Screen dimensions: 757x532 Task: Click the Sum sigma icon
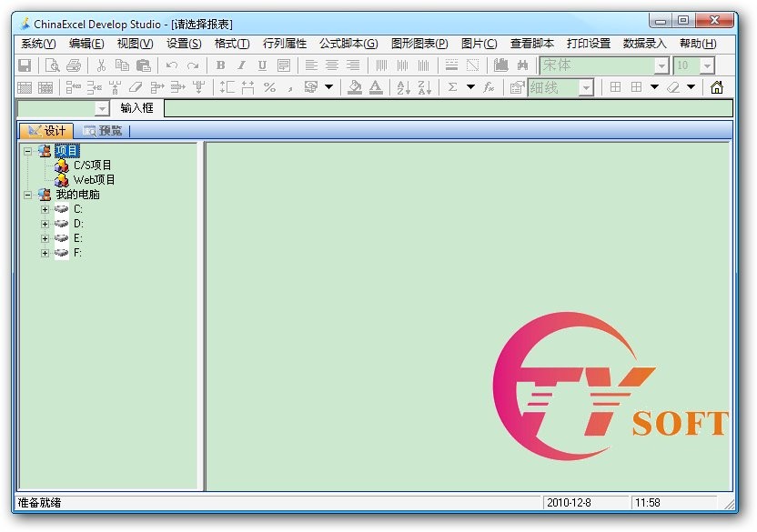pos(452,87)
